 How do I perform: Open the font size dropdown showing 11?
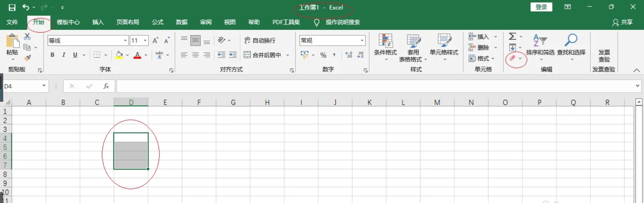[x=145, y=41]
